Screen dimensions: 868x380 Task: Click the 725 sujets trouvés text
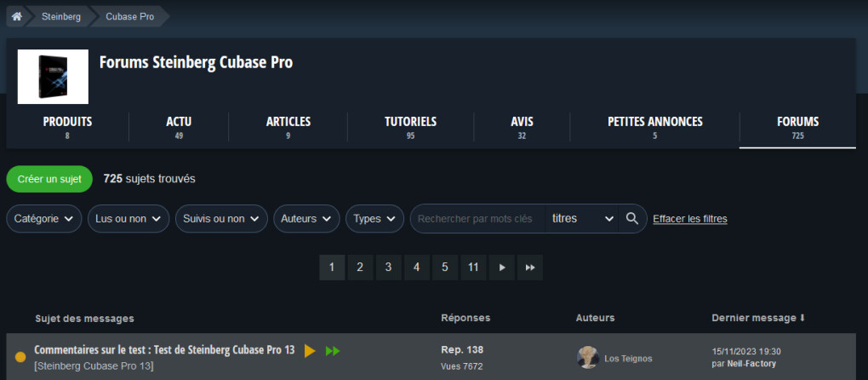150,179
